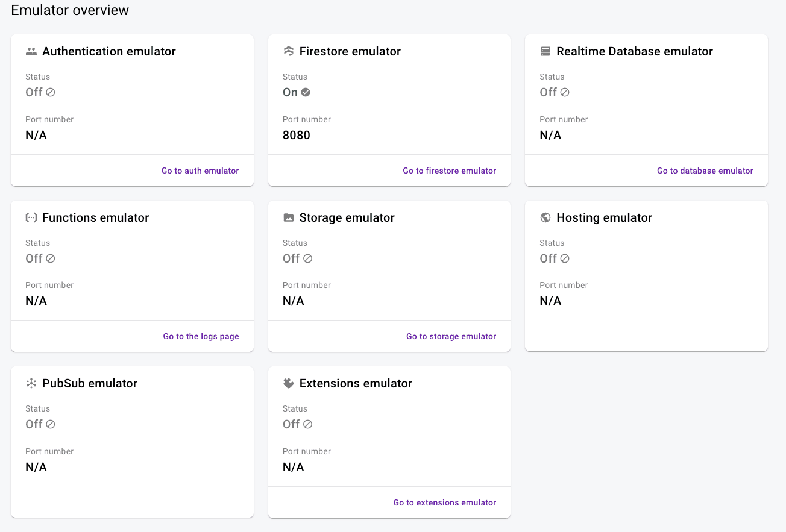Select the PubSub emulator card title
This screenshot has height=532, width=786.
coord(90,384)
